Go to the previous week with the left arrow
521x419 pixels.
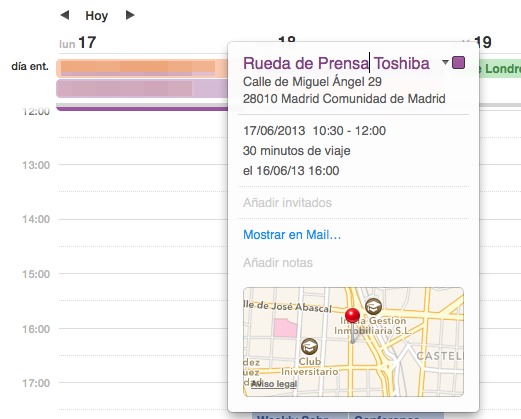65,15
